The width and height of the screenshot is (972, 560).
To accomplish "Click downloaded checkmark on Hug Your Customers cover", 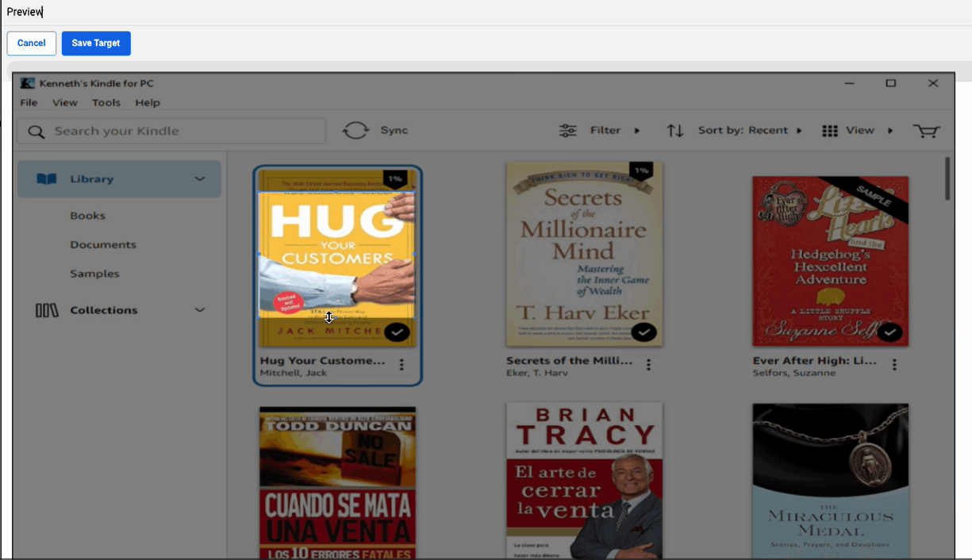I will coord(397,332).
